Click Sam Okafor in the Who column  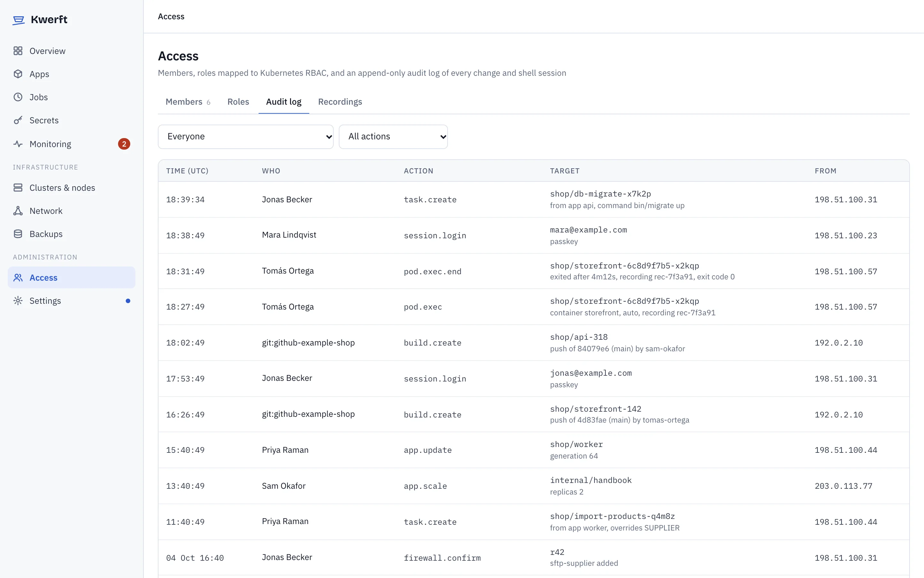pyautogui.click(x=284, y=486)
